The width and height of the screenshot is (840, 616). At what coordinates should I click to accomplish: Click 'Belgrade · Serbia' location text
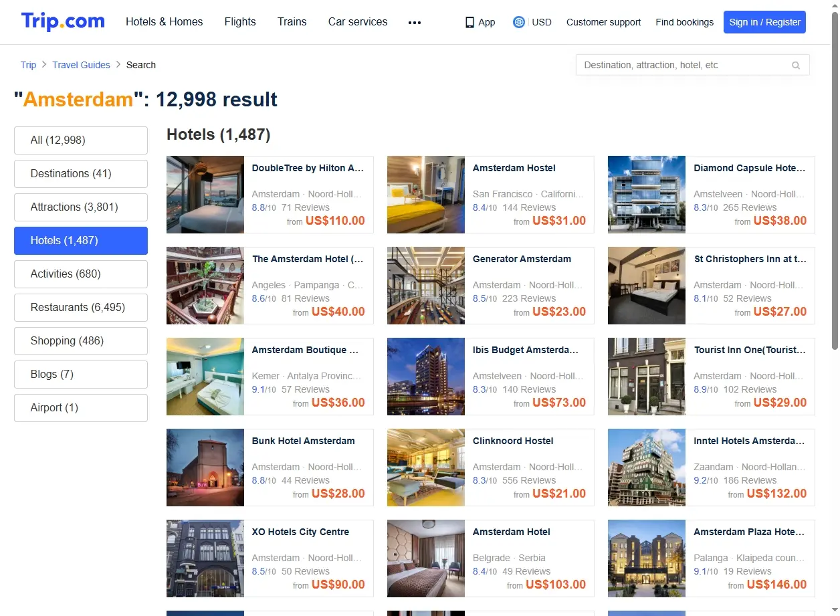coord(509,558)
